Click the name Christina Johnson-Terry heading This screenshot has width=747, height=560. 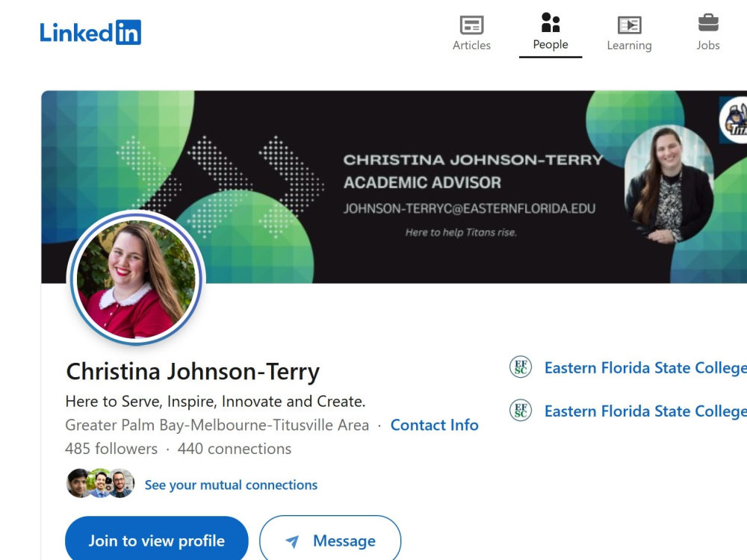[x=193, y=371]
